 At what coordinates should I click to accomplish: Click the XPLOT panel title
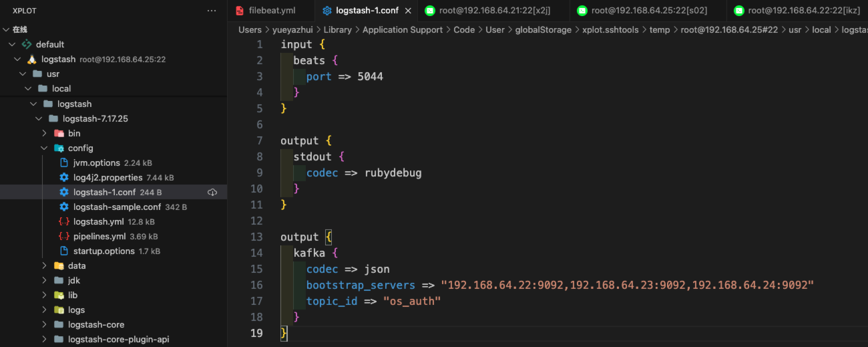coord(25,11)
